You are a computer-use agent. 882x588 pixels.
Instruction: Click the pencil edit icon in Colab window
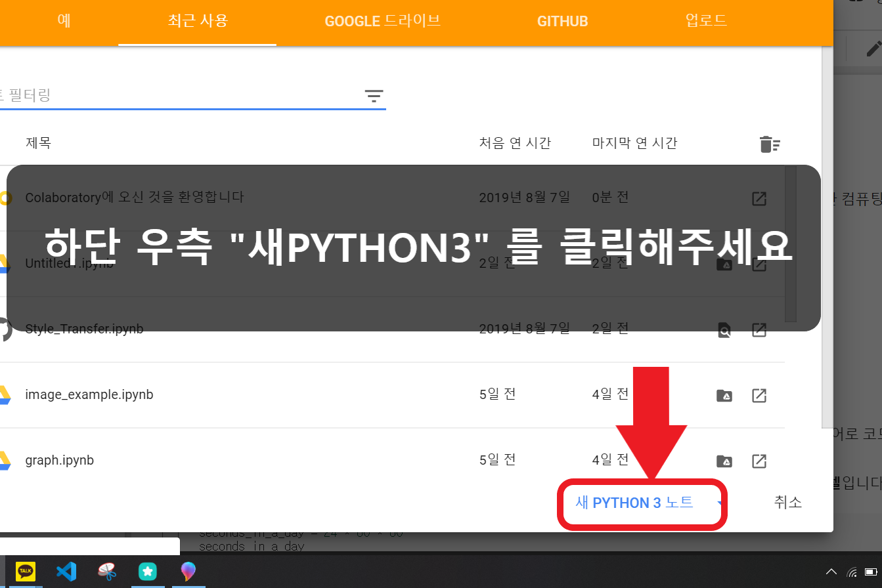tap(873, 49)
